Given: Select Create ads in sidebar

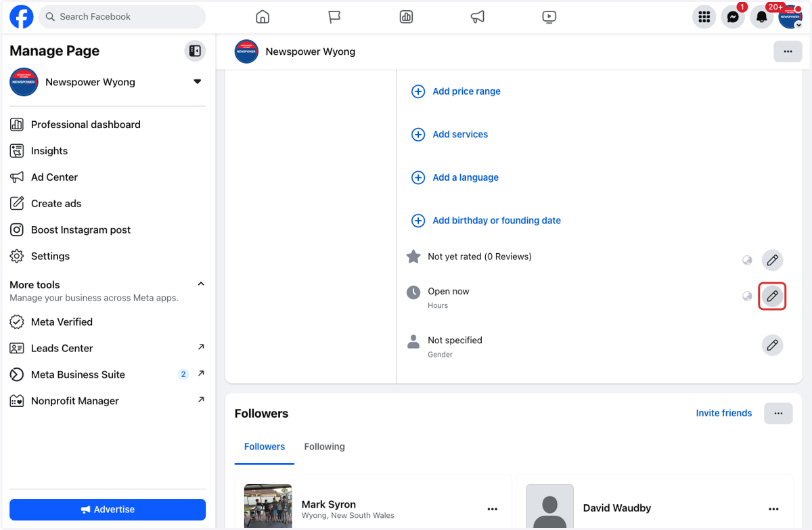Looking at the screenshot, I should [108, 204].
